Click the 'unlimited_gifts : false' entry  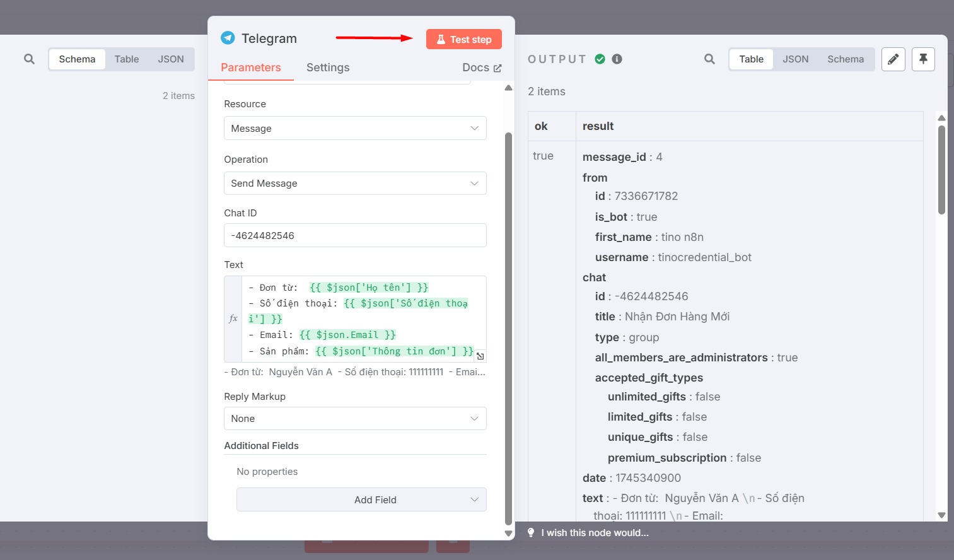tap(664, 397)
